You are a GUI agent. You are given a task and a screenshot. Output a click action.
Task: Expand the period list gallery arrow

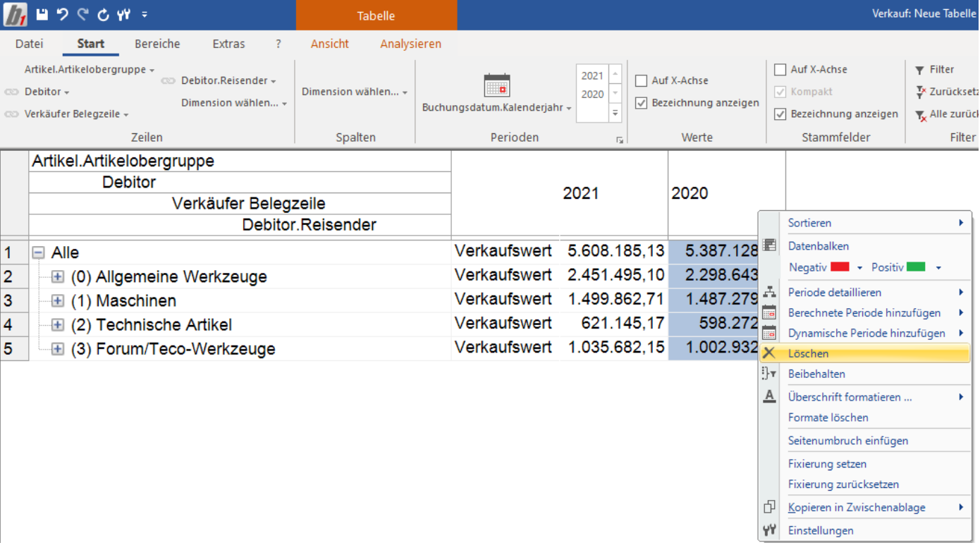tap(615, 113)
